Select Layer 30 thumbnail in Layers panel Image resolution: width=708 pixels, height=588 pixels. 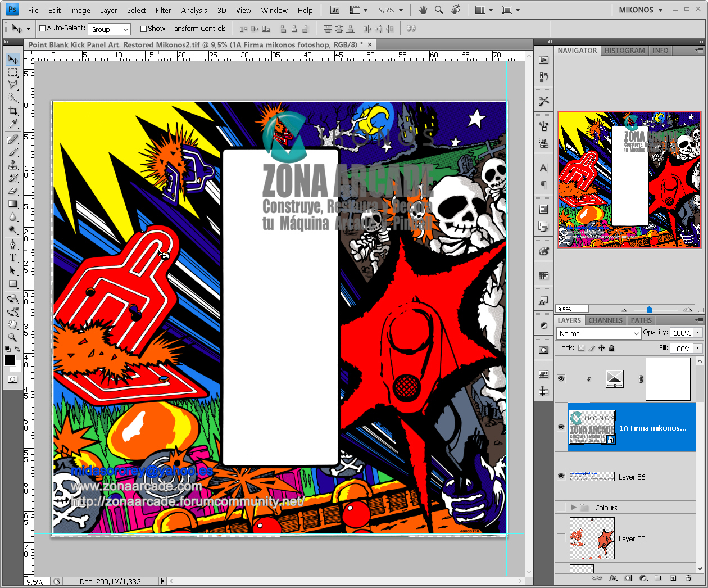tap(592, 539)
